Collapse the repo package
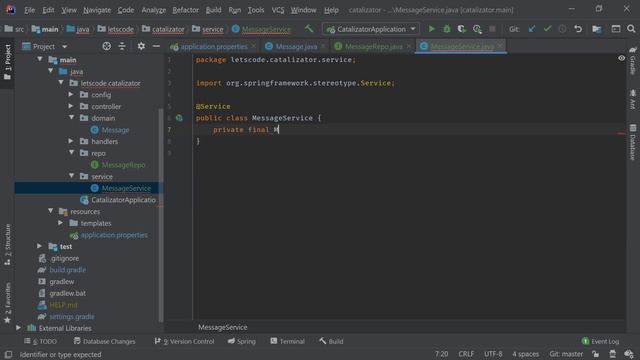Screen dimensions: 640x360 pyautogui.click(x=71, y=153)
